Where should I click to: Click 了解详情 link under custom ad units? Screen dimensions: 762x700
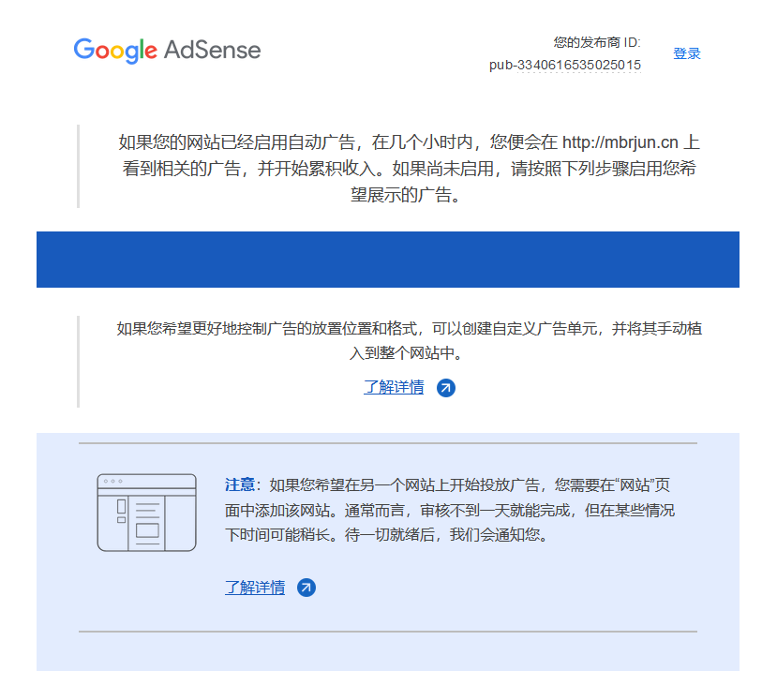(394, 387)
